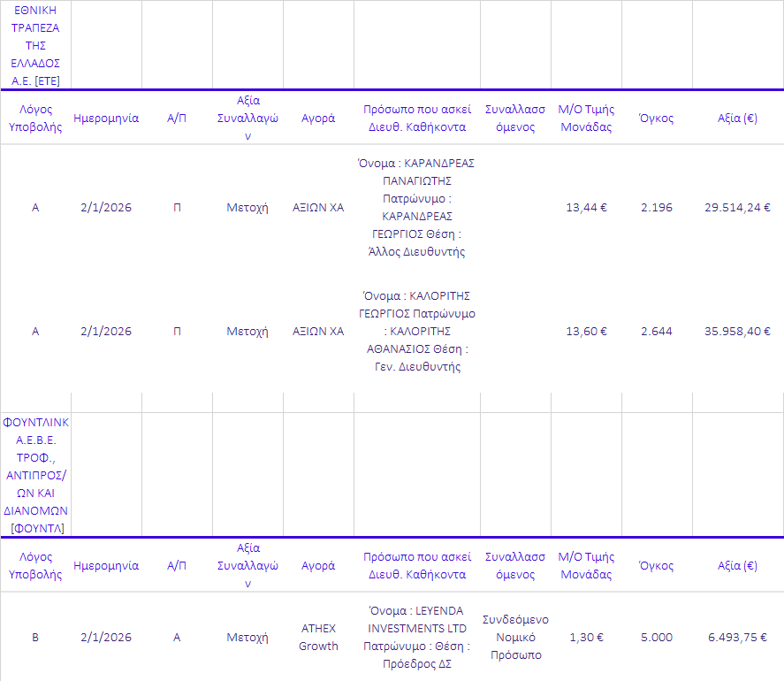Viewport: 784px width, 681px height.
Task: Click Ημερομηνία header in the ΕΤΕ table
Action: (x=106, y=119)
